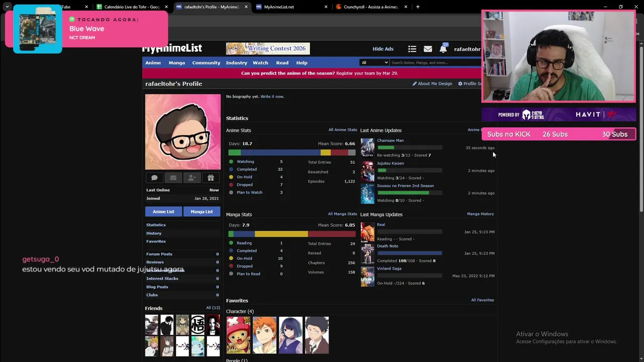This screenshot has height=362, width=644.
Task: Open the notifications bell showing 27
Action: (443, 48)
